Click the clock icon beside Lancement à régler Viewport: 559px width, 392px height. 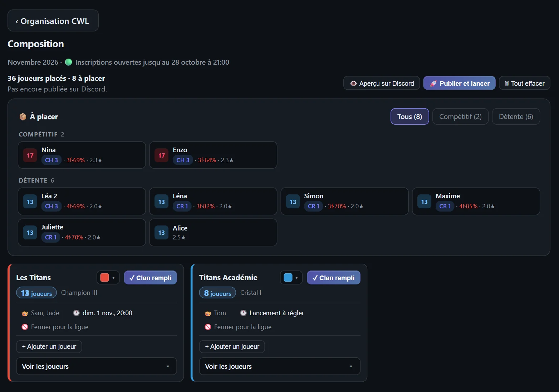(x=243, y=313)
